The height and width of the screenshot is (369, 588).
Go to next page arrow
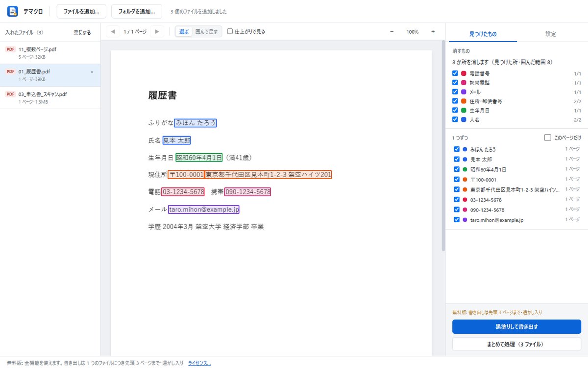click(x=157, y=32)
